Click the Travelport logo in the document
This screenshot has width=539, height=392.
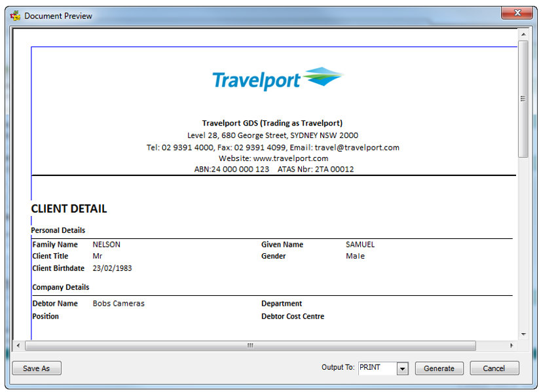click(x=278, y=79)
